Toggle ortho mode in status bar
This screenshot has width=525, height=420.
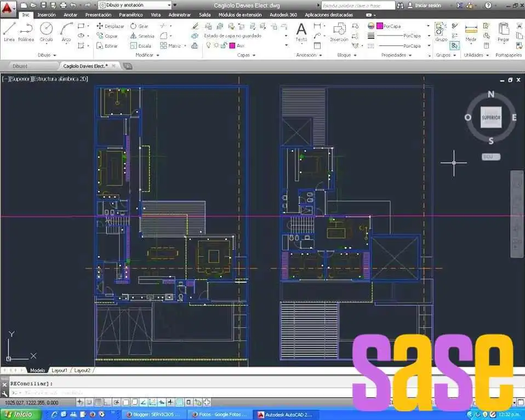click(x=107, y=402)
